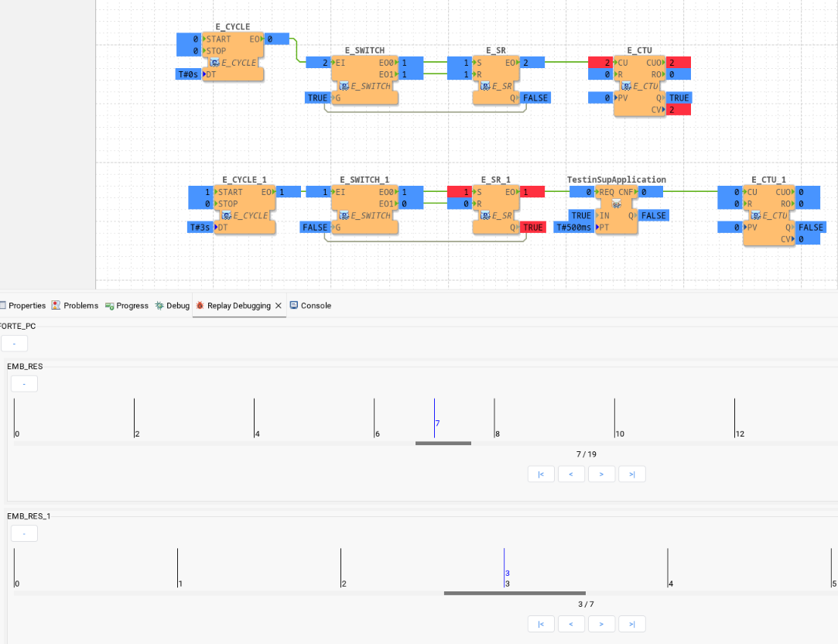This screenshot has width=838, height=644.
Task: Click the E_SWITCH_1 block's type icon
Action: pos(345,215)
